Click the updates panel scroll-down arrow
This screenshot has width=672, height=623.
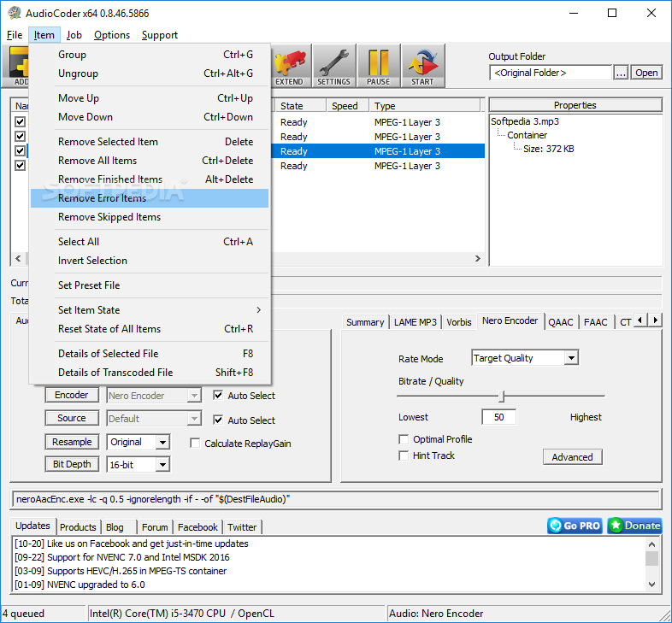point(651,584)
